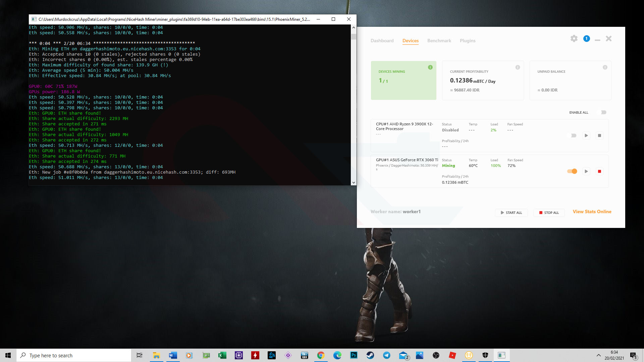Switch to the Dashboard tab
This screenshot has height=362, width=644.
coord(382,41)
